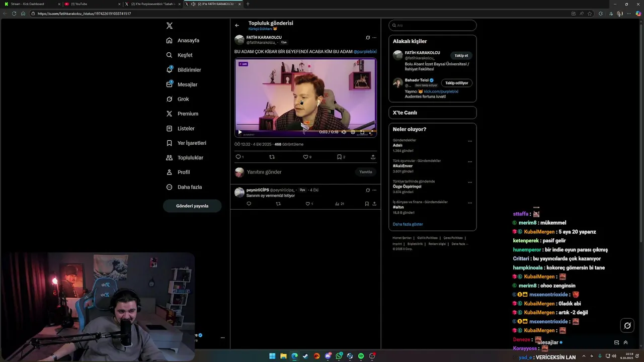Open Mesajlar in the sidebar
644x362 pixels.
182,84
